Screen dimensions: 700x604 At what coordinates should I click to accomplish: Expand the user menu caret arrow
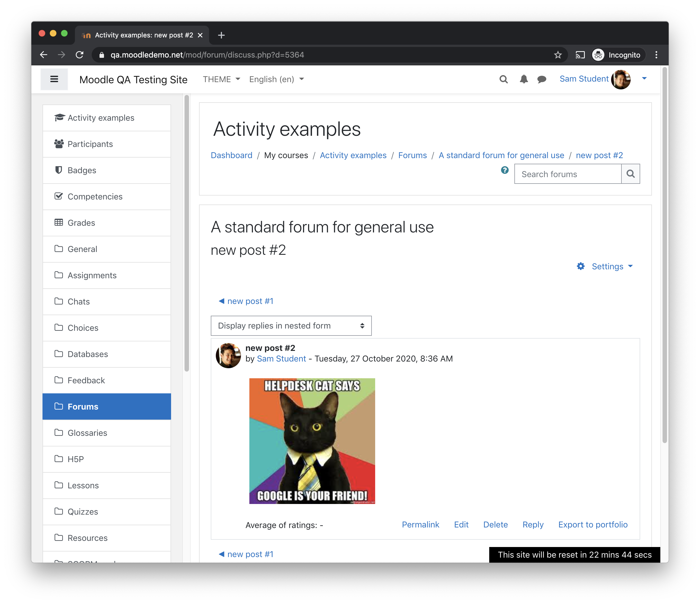[x=644, y=78]
